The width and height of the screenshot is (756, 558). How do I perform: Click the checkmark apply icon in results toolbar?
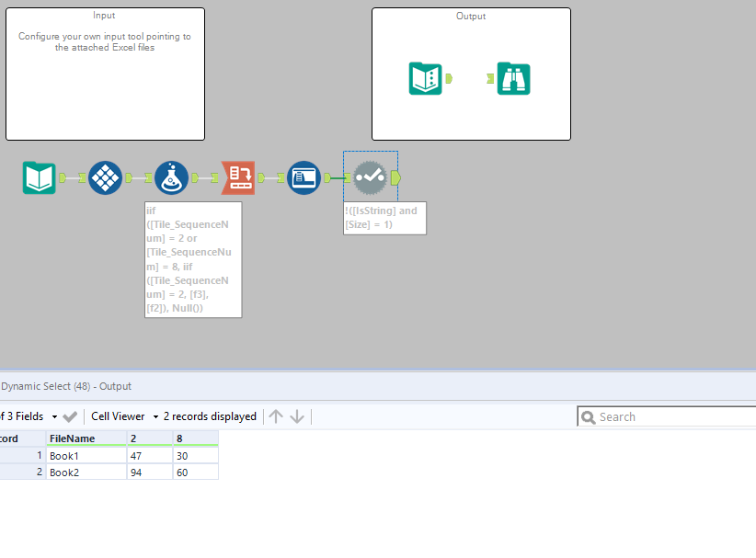[70, 416]
